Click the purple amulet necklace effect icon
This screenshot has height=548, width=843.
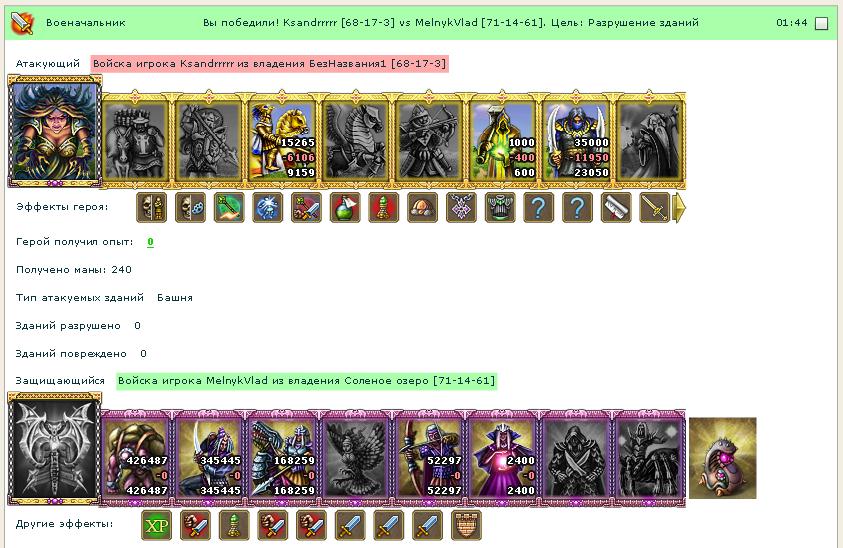pyautogui.click(x=461, y=207)
